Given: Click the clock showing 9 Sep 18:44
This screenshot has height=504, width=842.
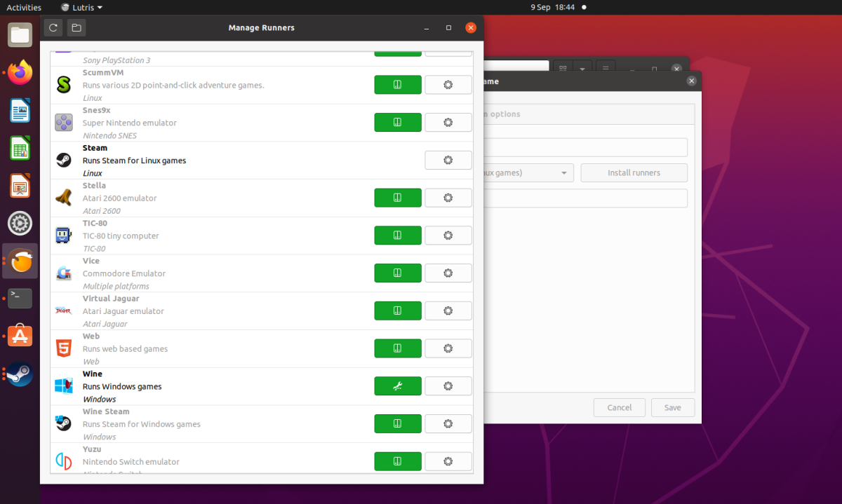Looking at the screenshot, I should [552, 7].
